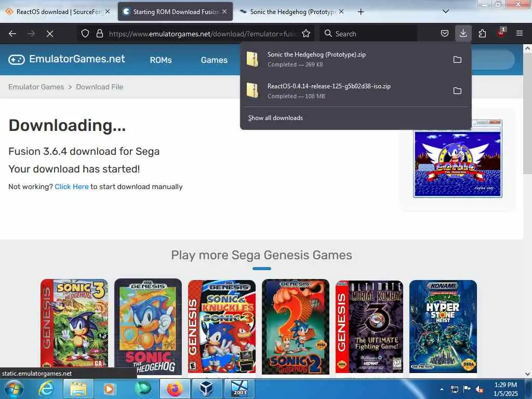Open Sonic & Knuckles Sonic 3 cover
The height and width of the screenshot is (399, 532).
point(222,326)
